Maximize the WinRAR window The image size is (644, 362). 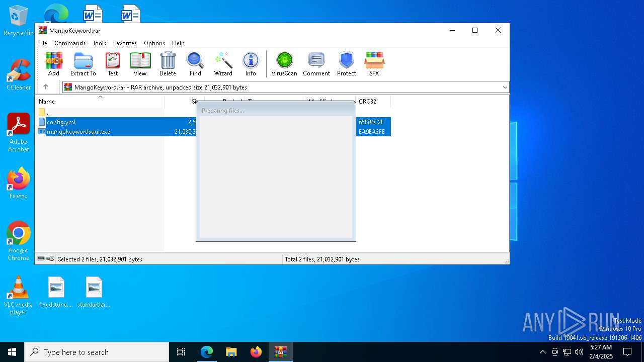[474, 31]
